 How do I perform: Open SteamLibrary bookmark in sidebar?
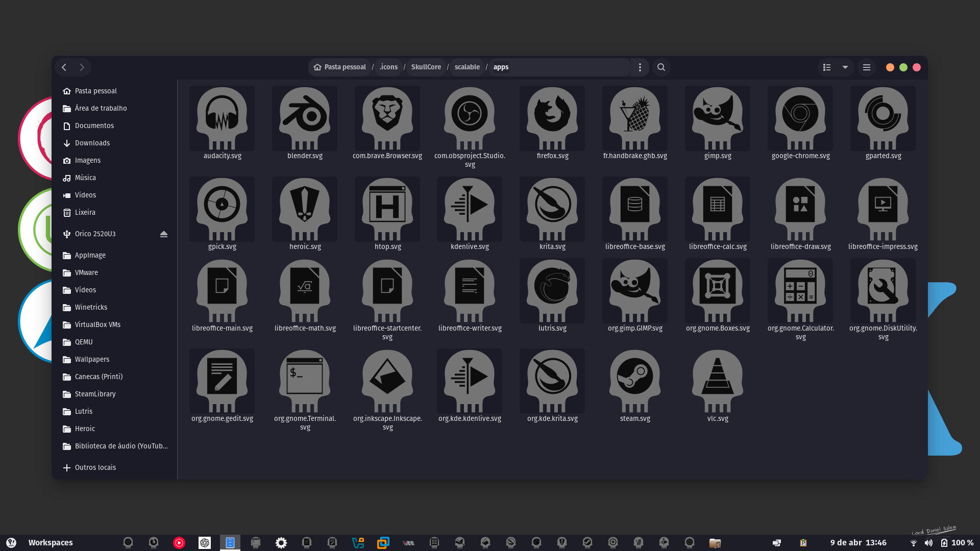115,394
